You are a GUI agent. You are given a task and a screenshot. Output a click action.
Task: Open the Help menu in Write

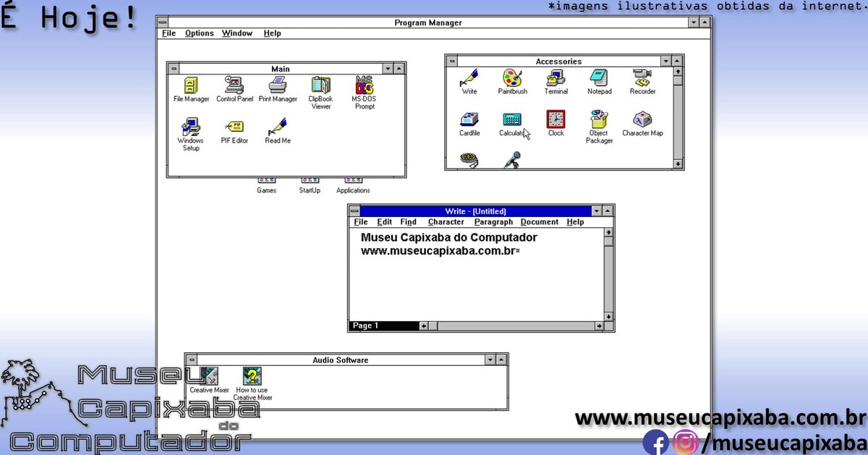575,222
